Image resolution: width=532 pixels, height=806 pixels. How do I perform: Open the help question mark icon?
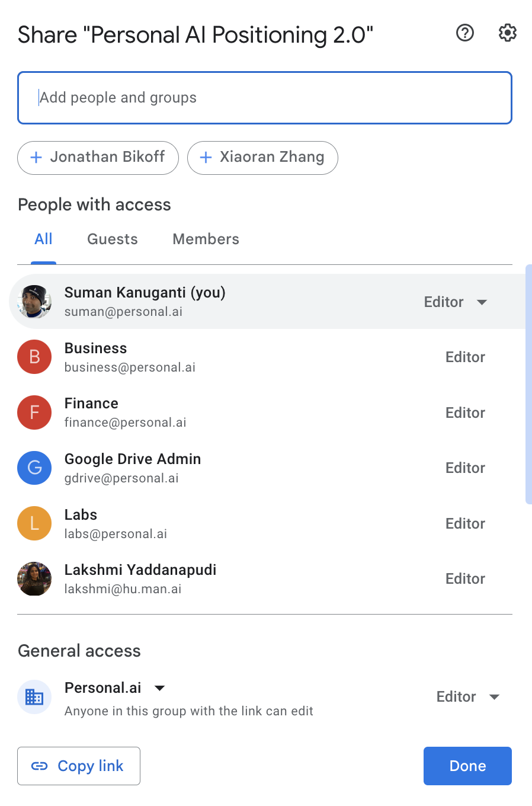click(x=465, y=33)
